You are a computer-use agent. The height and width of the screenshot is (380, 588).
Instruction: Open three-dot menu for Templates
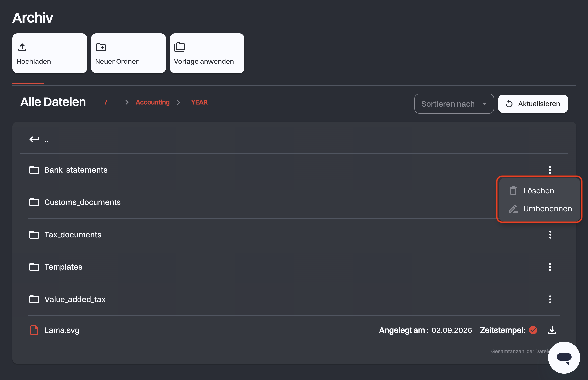[550, 267]
